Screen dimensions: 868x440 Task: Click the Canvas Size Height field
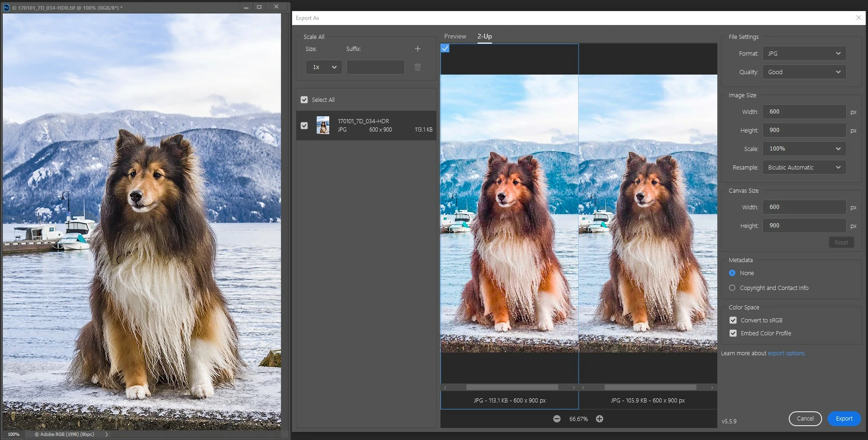click(x=804, y=226)
